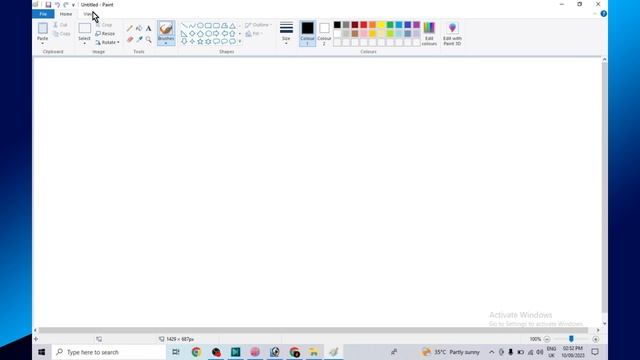Pick the red colour swatch
Viewport: 640px width, 360px height.
pos(364,25)
